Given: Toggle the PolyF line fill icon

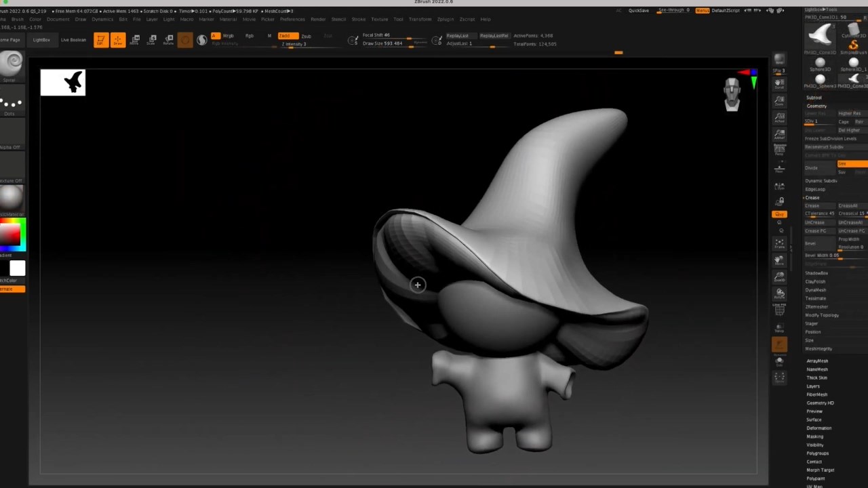Looking at the screenshot, I should point(779,310).
